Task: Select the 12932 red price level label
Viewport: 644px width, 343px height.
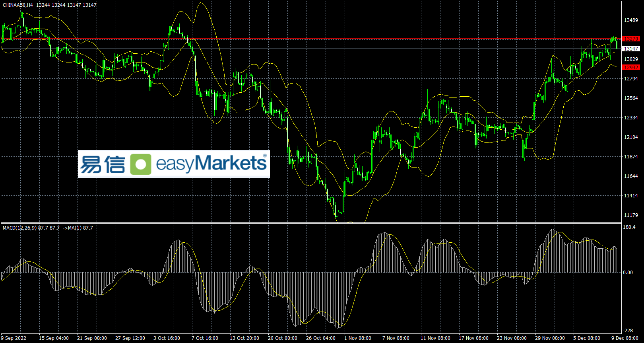Action: point(631,68)
